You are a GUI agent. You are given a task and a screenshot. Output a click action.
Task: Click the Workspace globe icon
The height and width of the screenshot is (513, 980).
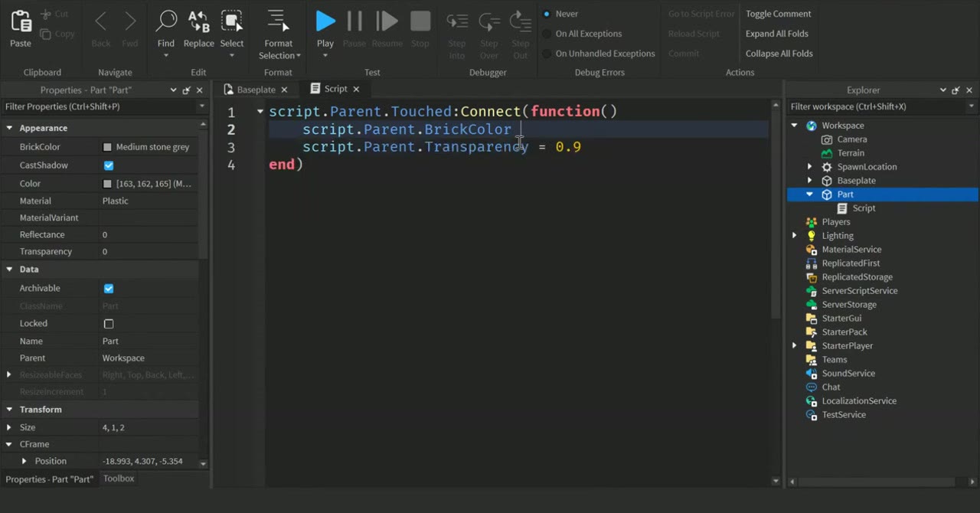click(x=812, y=126)
